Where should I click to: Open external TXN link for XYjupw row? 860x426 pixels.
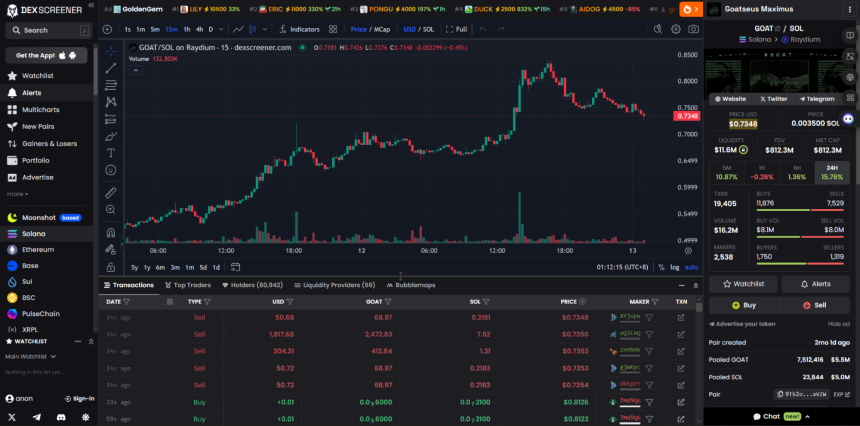pos(681,317)
